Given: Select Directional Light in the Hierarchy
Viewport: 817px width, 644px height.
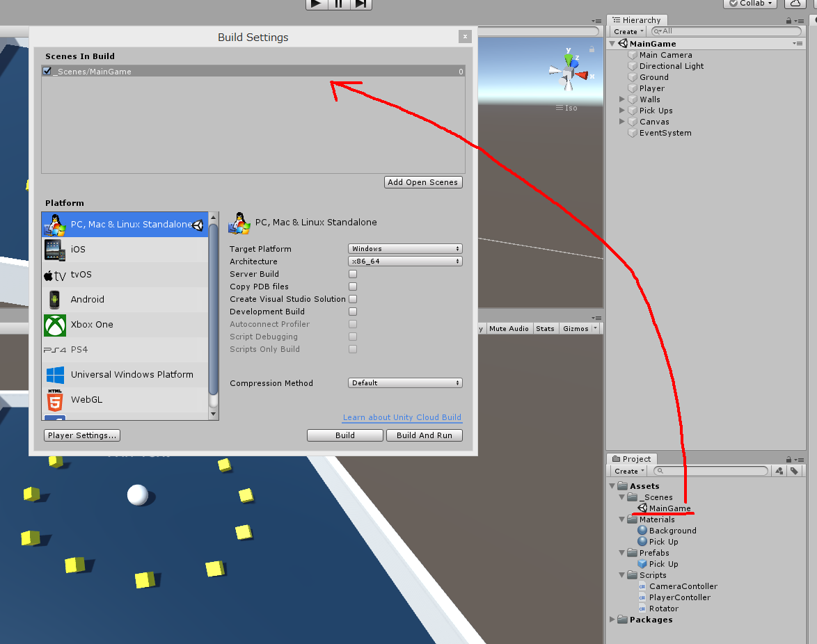Looking at the screenshot, I should pyautogui.click(x=671, y=66).
